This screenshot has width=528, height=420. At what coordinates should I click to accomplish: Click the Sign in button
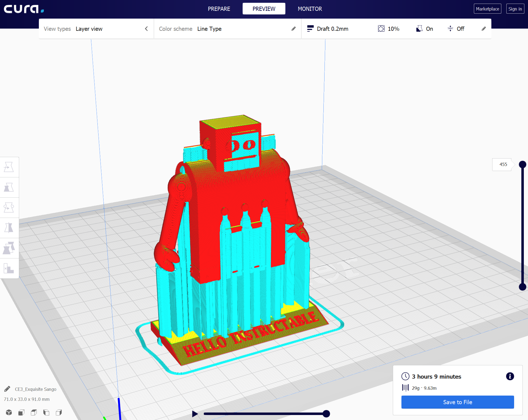coord(515,9)
